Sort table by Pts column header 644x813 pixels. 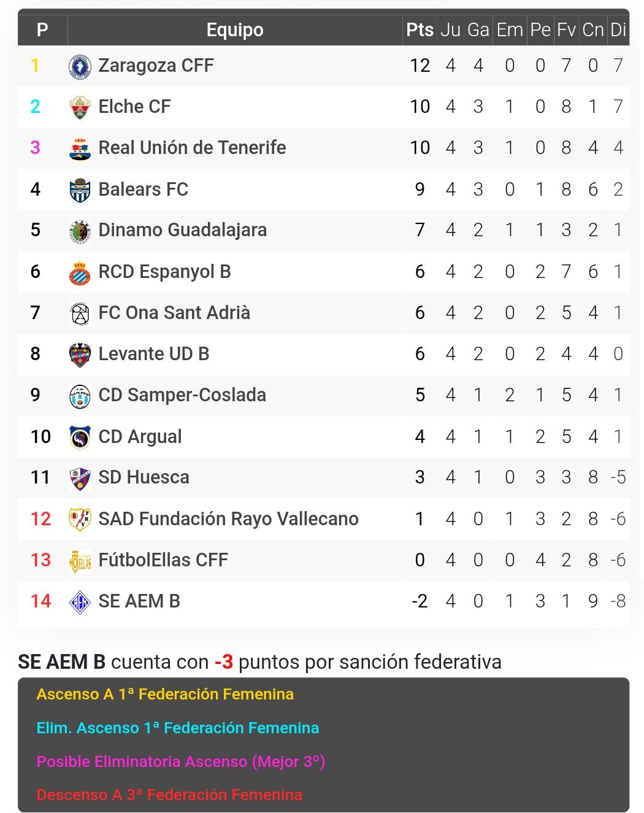tap(420, 29)
